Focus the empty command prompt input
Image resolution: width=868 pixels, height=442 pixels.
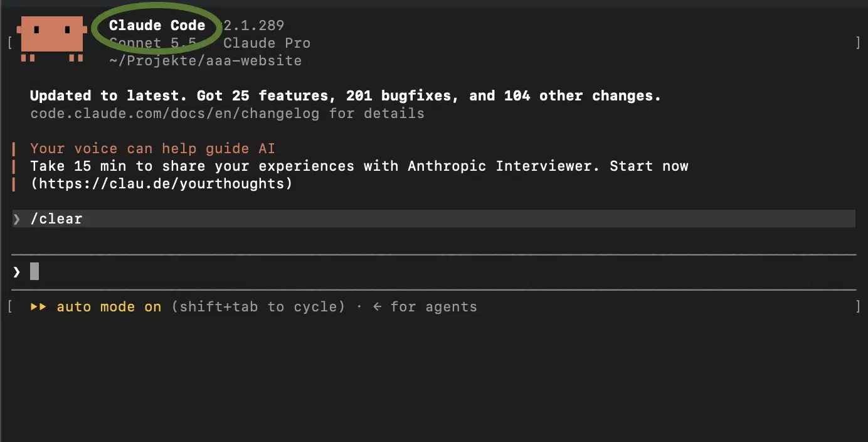coord(433,272)
